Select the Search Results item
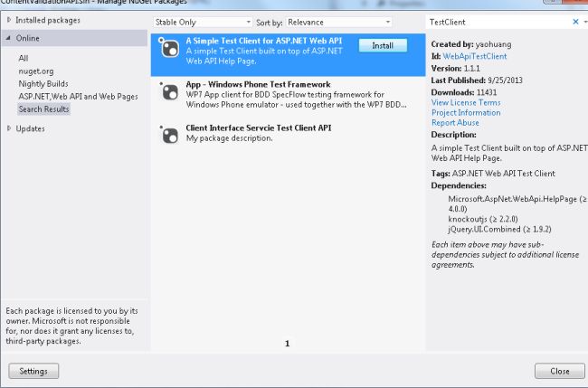This screenshot has width=588, height=388. (44, 109)
